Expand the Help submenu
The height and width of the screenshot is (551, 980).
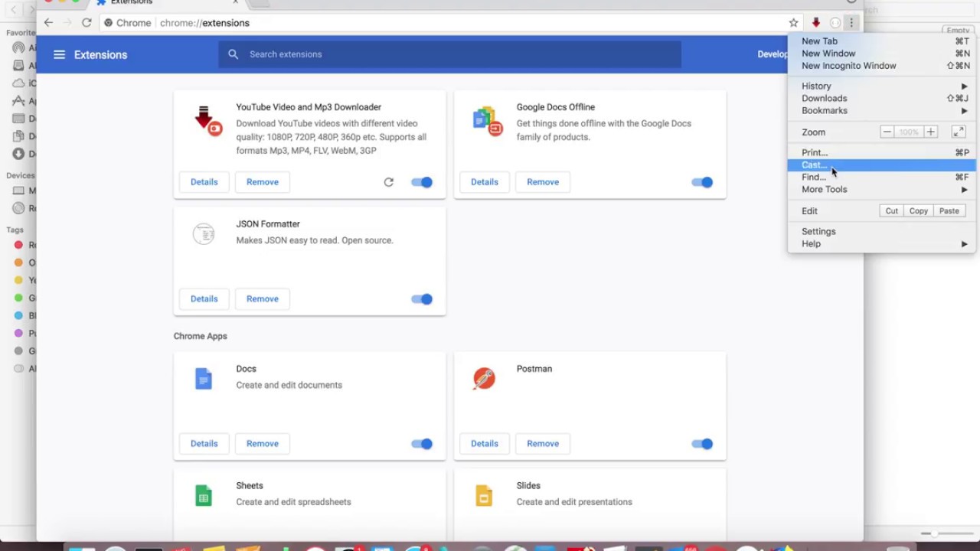[881, 244]
